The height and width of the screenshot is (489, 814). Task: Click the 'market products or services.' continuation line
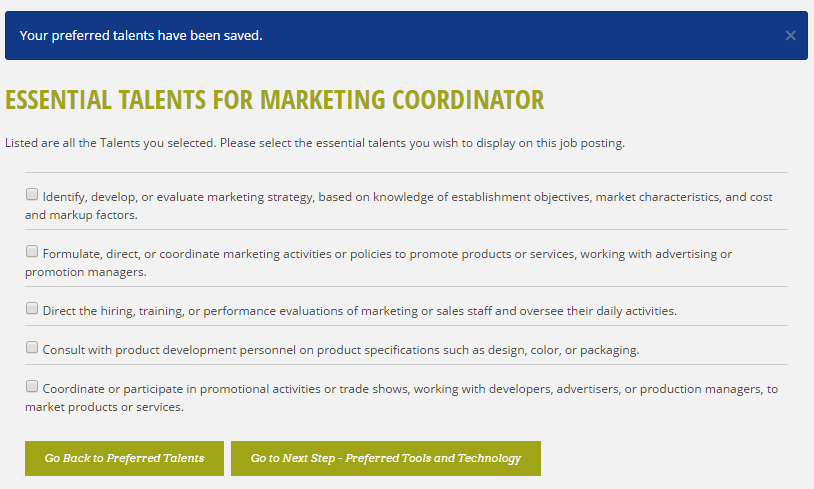[x=104, y=407]
